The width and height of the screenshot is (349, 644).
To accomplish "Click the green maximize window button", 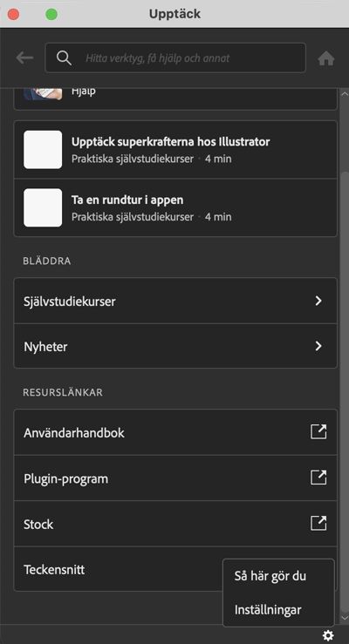I will 51,14.
